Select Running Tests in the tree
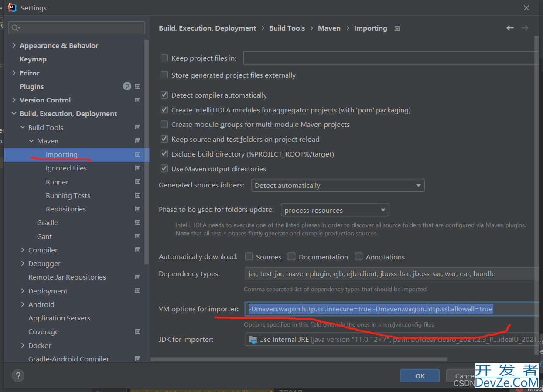 click(x=68, y=195)
